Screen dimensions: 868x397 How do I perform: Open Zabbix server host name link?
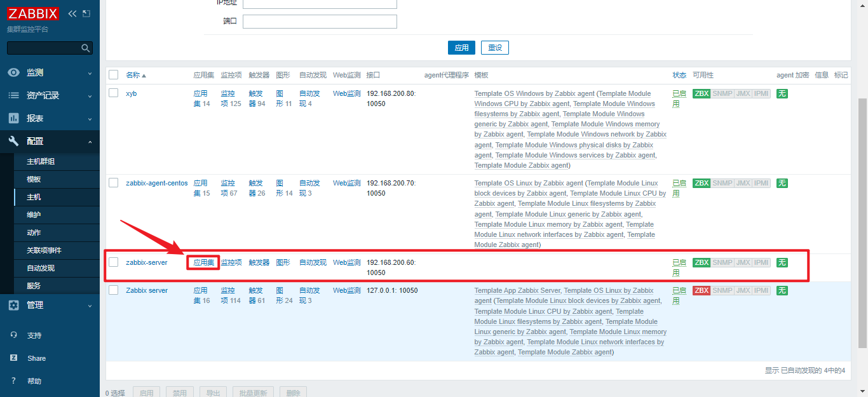147,290
